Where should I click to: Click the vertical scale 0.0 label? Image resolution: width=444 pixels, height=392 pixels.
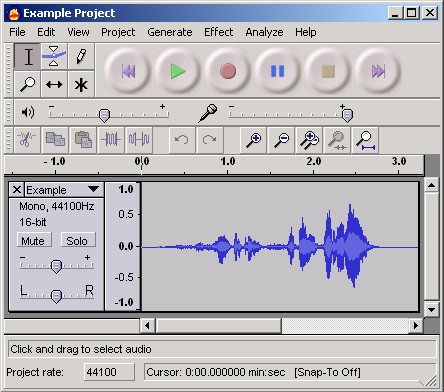126,246
